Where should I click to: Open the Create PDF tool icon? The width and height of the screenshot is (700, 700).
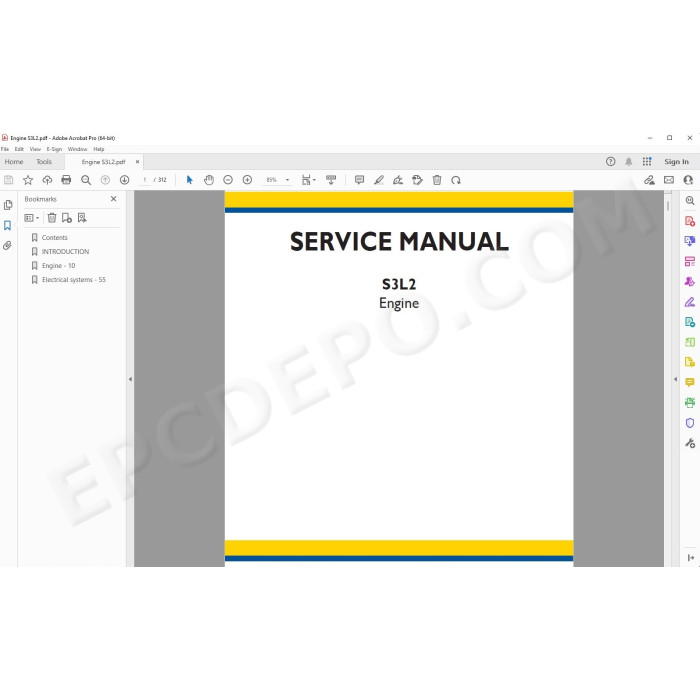pos(690,221)
